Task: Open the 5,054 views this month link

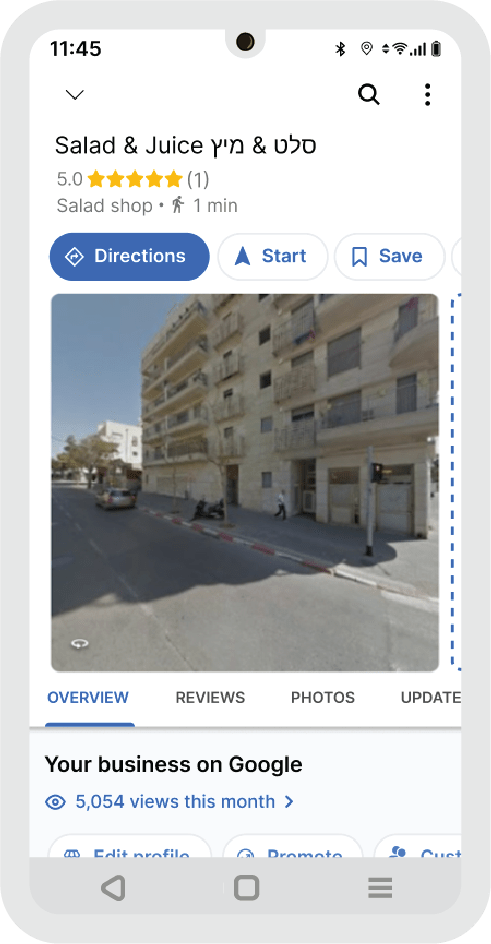Action: click(174, 802)
